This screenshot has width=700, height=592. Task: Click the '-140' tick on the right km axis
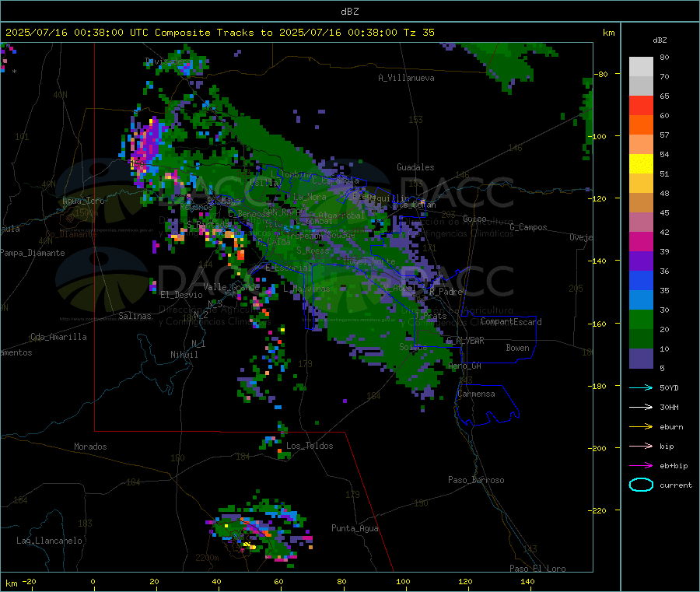[598, 261]
